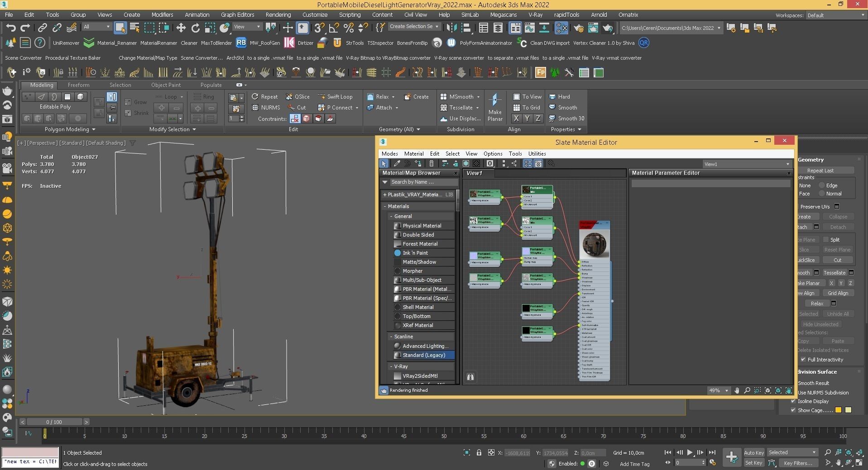The height and width of the screenshot is (470, 868).
Task: Click the Auto Key button
Action: [x=753, y=452]
